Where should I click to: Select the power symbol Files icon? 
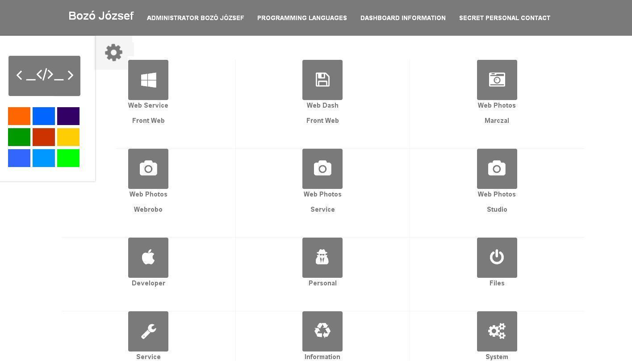click(497, 258)
